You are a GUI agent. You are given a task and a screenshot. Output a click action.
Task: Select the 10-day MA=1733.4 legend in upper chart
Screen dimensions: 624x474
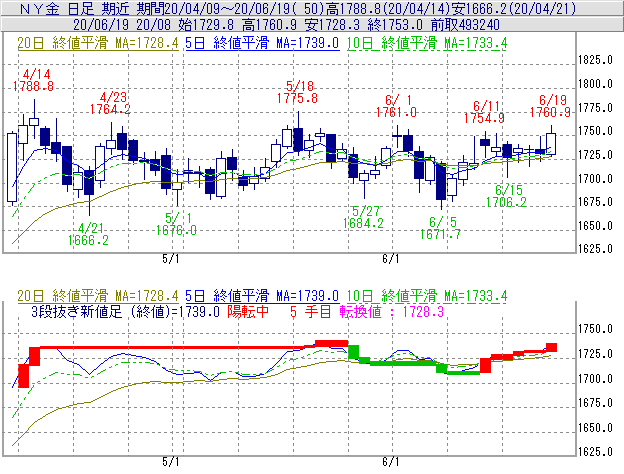tap(427, 43)
